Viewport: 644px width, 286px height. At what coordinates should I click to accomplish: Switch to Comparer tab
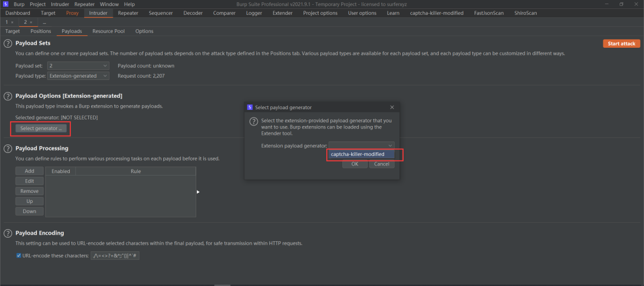click(224, 13)
